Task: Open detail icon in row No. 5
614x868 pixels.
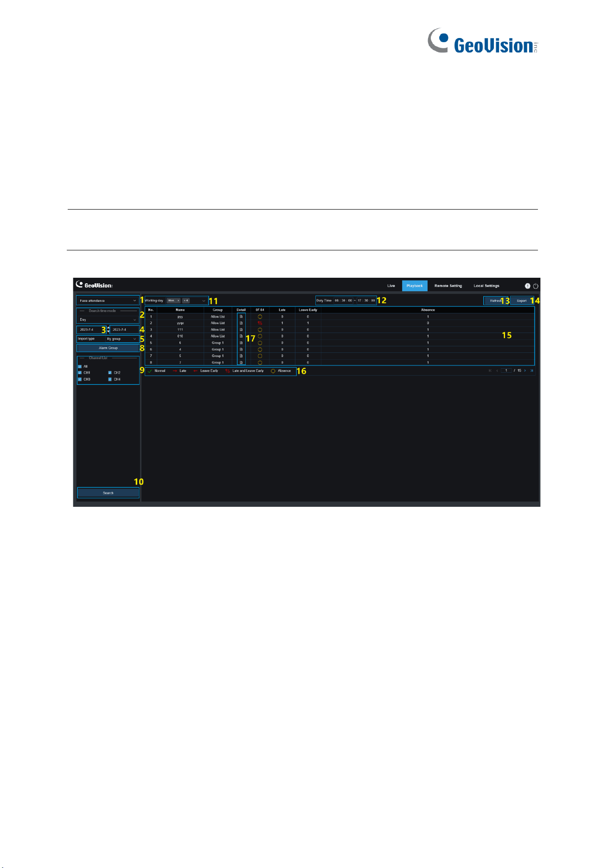Action: (241, 343)
